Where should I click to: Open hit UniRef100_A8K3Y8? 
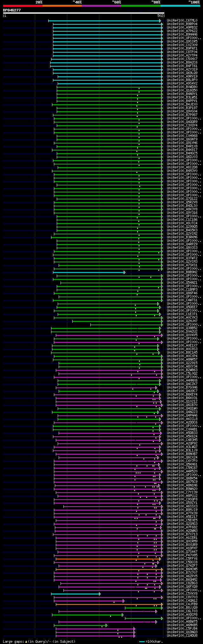click(182, 209)
